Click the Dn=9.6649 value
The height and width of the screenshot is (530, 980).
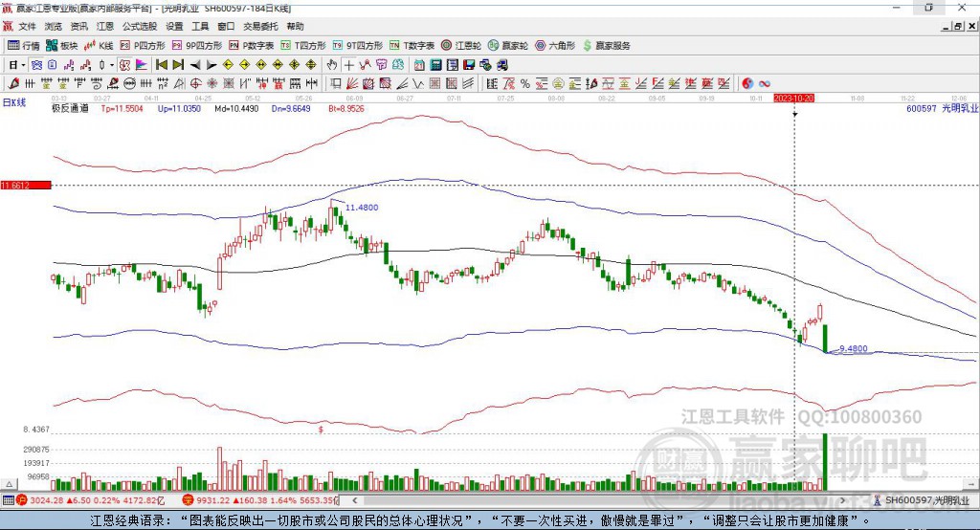(291, 108)
